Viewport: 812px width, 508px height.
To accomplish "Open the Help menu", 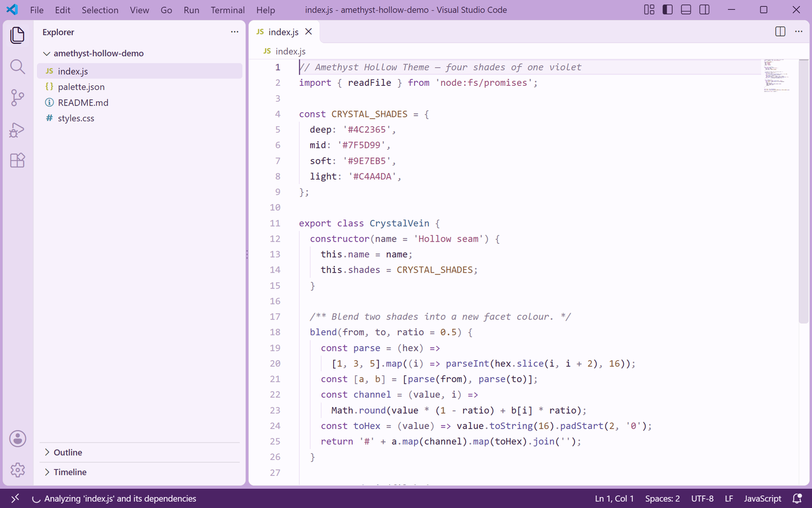I will [x=266, y=10].
